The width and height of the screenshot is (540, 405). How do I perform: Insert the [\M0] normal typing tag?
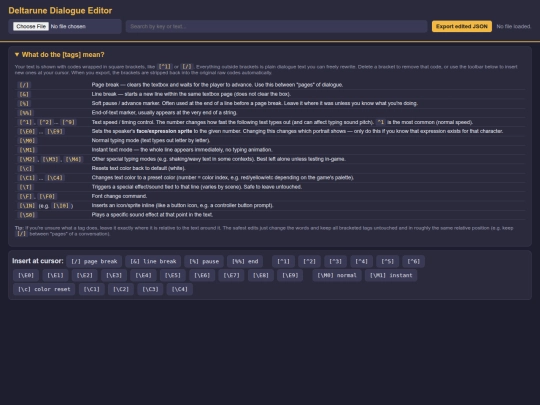337,275
